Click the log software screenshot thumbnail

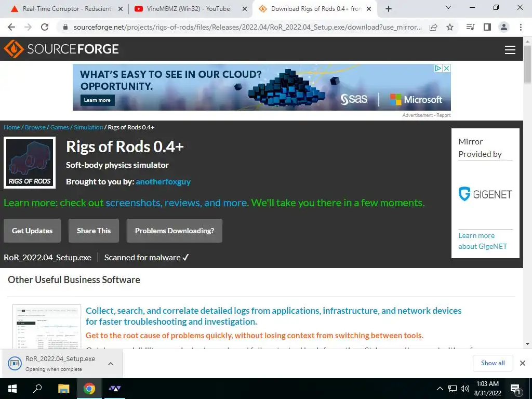47,327
